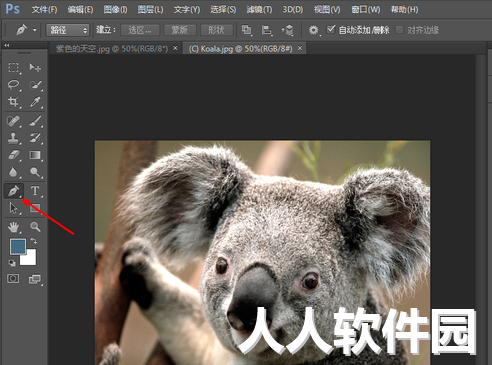Select the Clone Stamp tool
The image size is (492, 365).
[x=13, y=138]
